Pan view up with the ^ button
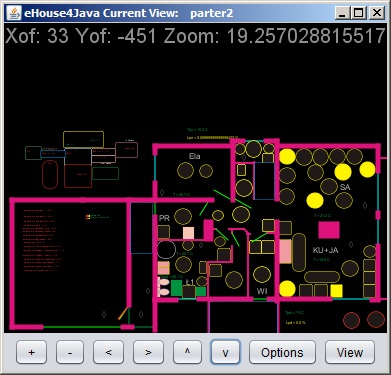 (187, 352)
